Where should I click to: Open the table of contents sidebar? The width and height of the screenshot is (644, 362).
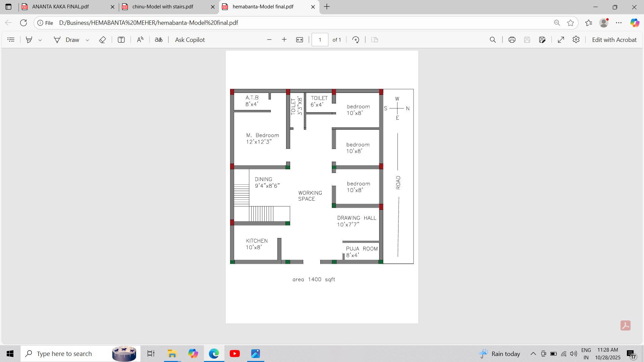click(x=11, y=40)
